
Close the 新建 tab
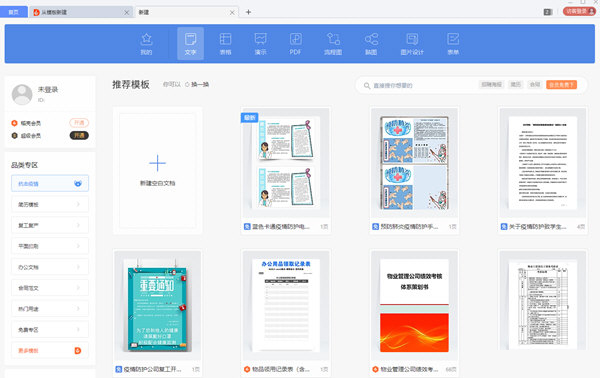(x=232, y=13)
